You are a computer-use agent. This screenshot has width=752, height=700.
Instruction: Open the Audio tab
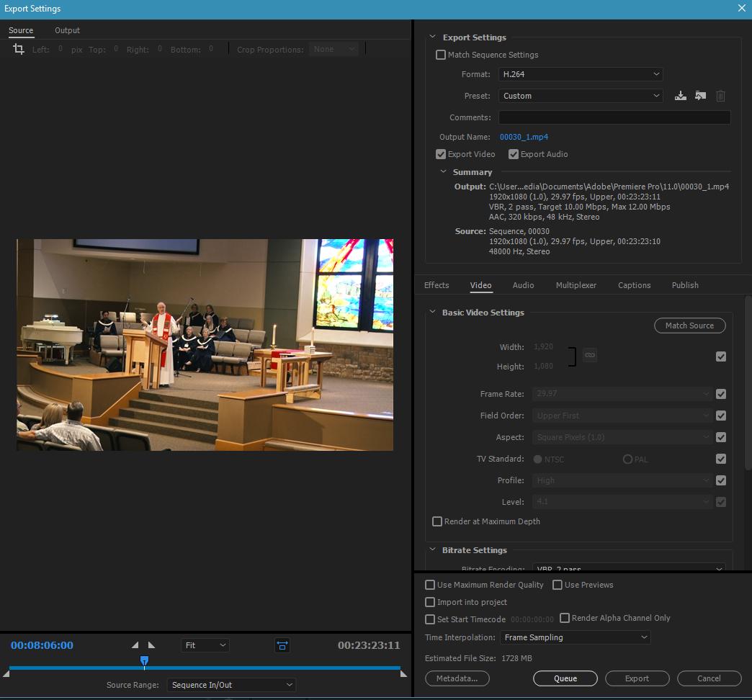[x=523, y=285]
